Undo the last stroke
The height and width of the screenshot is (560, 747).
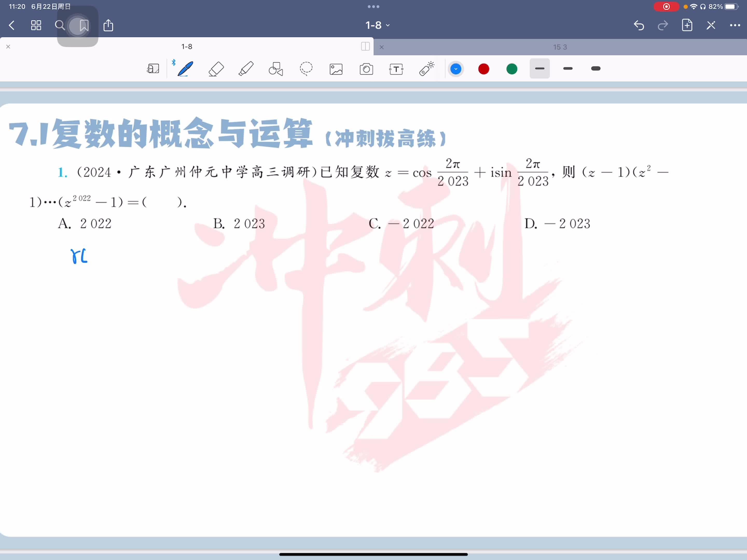[x=639, y=25]
